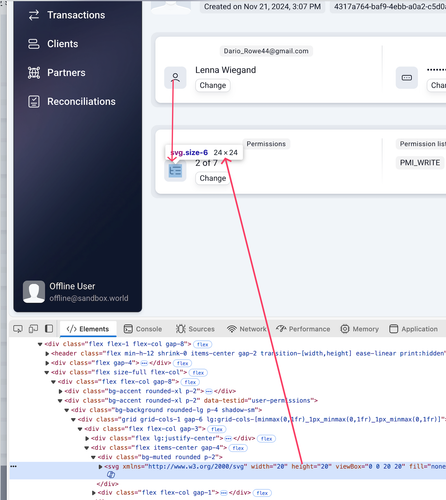Switch to the Console tab

tap(143, 329)
